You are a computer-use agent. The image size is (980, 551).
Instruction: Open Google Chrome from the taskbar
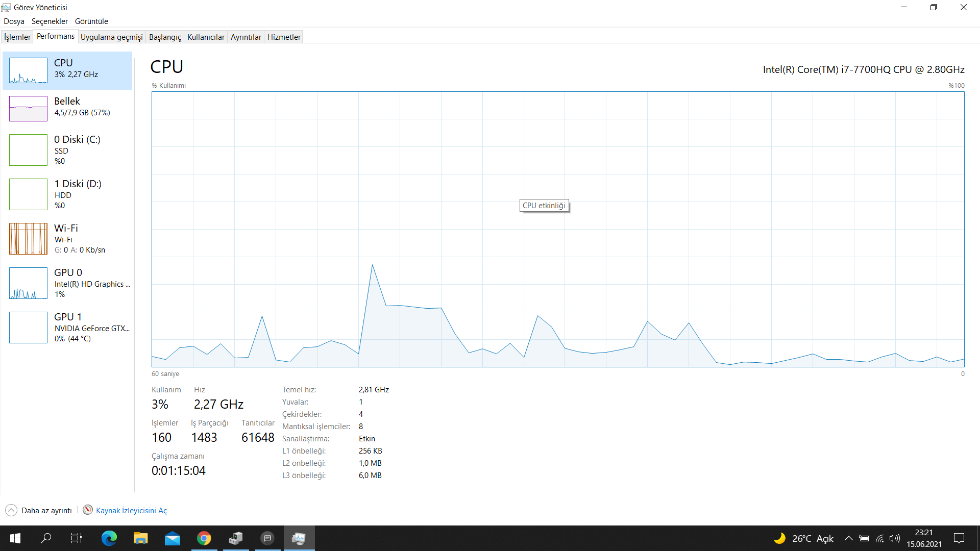pos(204,538)
